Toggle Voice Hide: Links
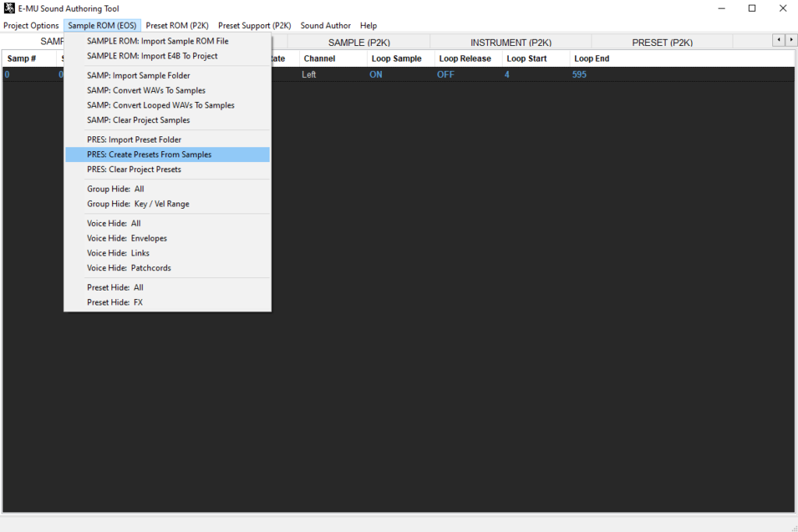Image resolution: width=798 pixels, height=532 pixels. [x=168, y=253]
